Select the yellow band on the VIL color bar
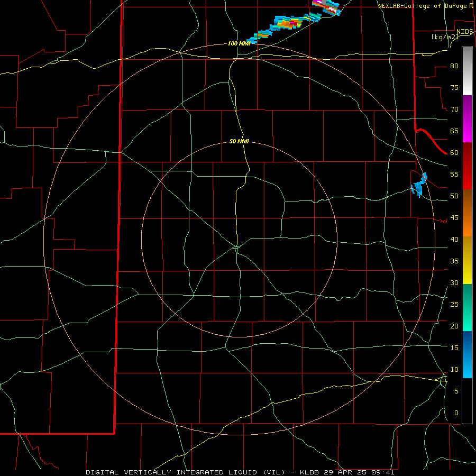The image size is (476, 476). [x=467, y=260]
